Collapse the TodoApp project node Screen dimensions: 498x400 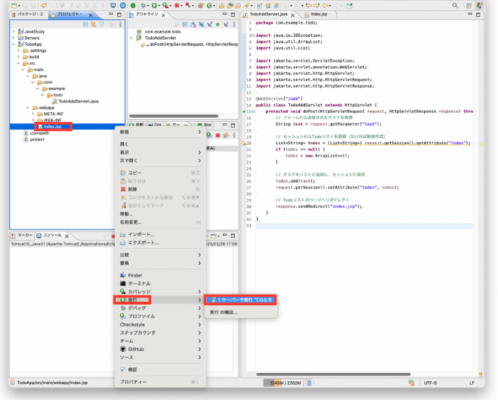[x=14, y=44]
